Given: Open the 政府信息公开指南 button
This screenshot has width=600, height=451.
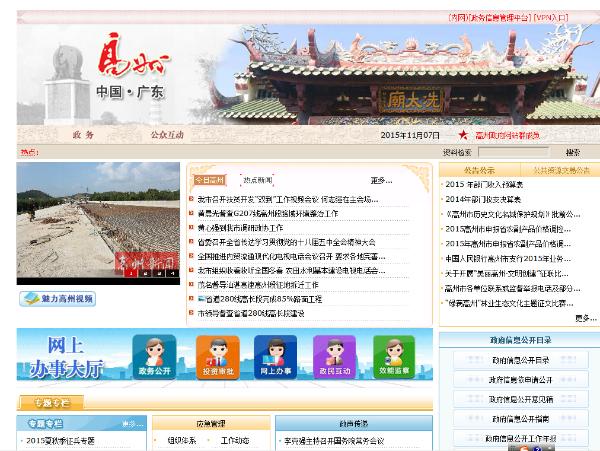Looking at the screenshot, I should [520, 418].
